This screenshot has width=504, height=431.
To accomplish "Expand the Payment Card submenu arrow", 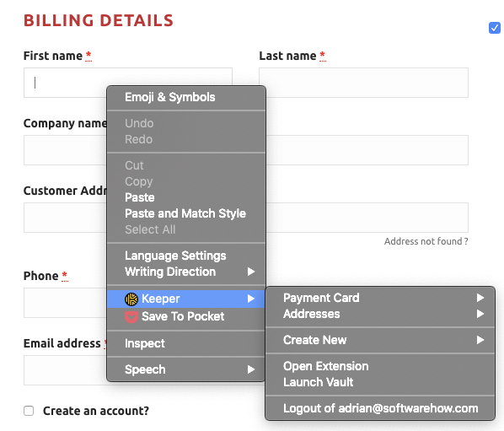I will pos(480,298).
